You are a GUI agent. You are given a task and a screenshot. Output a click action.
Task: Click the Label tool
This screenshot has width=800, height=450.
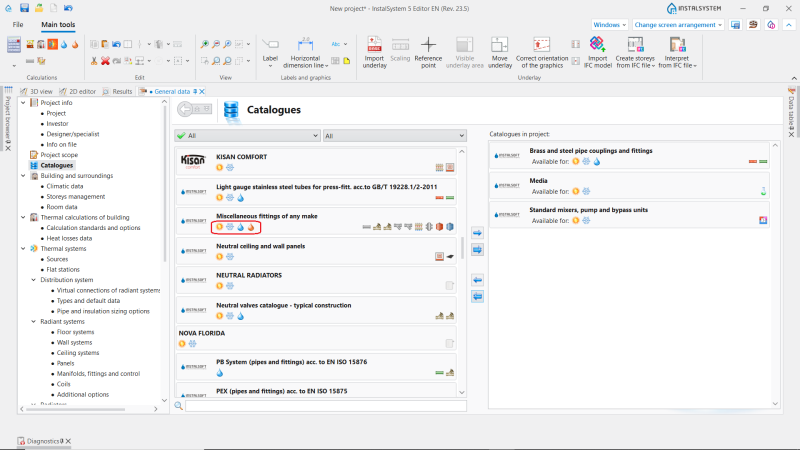tap(270, 53)
